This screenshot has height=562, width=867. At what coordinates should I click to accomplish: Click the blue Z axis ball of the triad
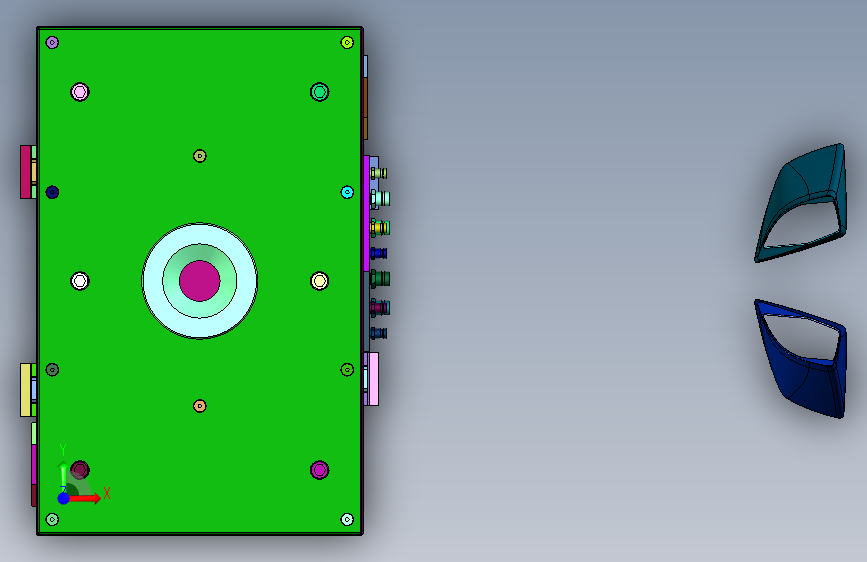(x=63, y=498)
